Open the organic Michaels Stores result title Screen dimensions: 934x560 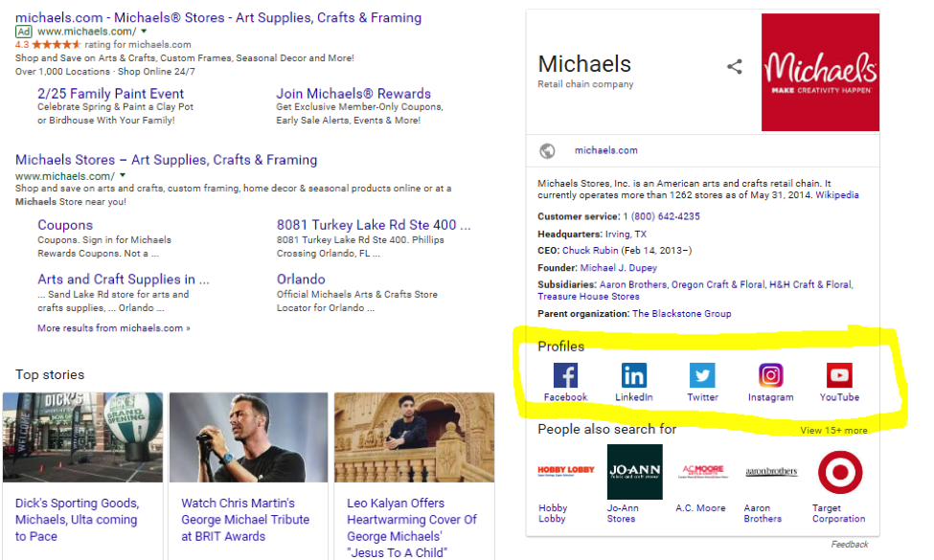tap(166, 160)
